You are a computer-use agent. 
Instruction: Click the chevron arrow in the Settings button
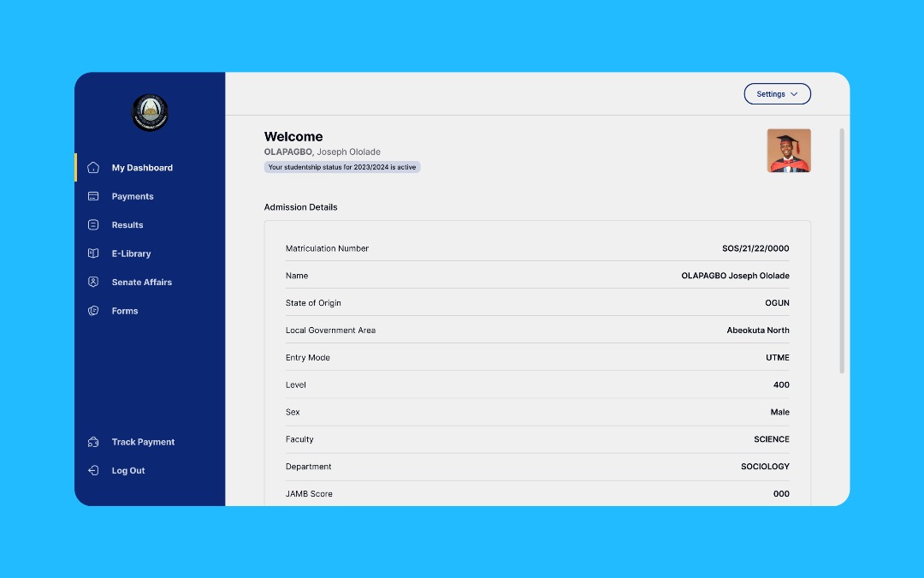tap(794, 94)
